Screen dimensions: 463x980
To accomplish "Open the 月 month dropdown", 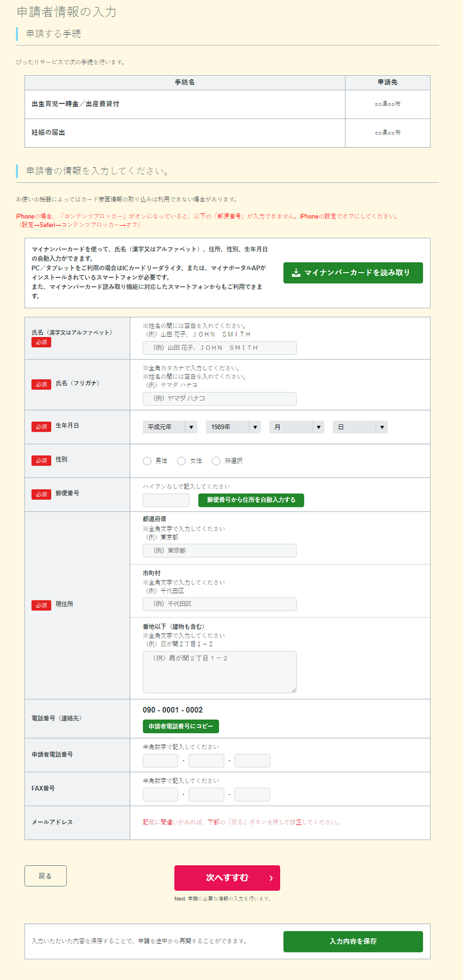I will [297, 427].
